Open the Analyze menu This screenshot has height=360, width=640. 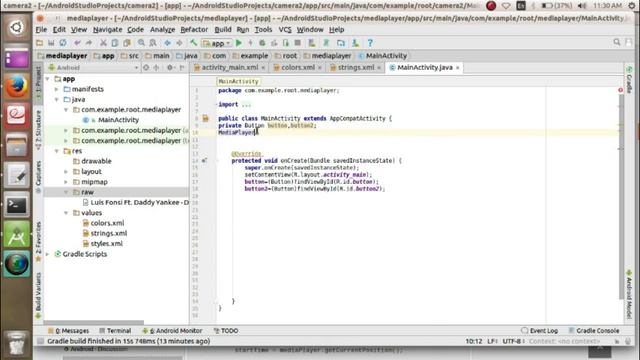coord(162,29)
